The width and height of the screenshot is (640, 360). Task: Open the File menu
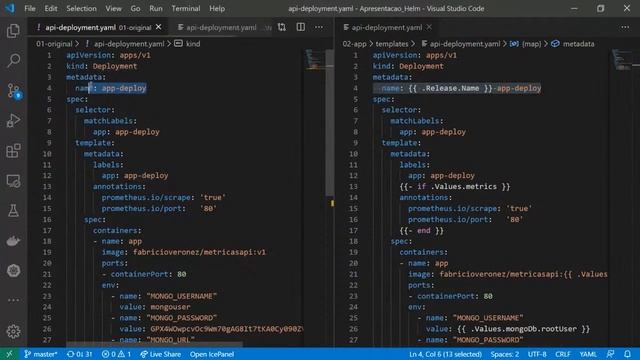coord(30,8)
